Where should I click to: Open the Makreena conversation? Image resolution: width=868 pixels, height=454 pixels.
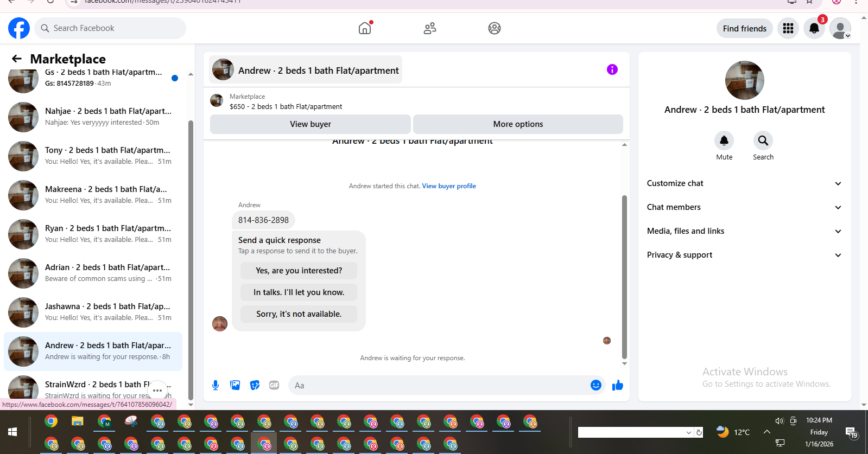click(x=93, y=195)
